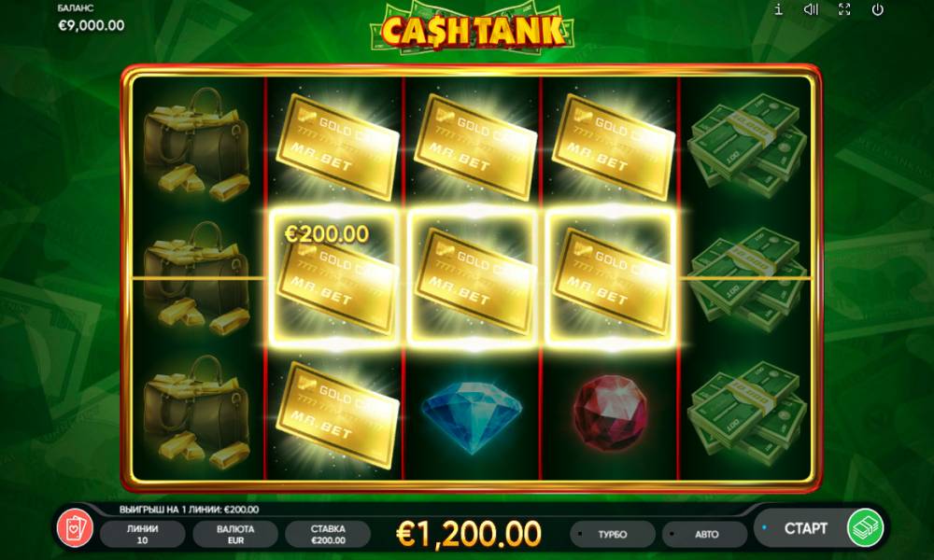Screen dimensions: 934x560
Task: Click the €9,000.00 balance display
Action: (92, 25)
